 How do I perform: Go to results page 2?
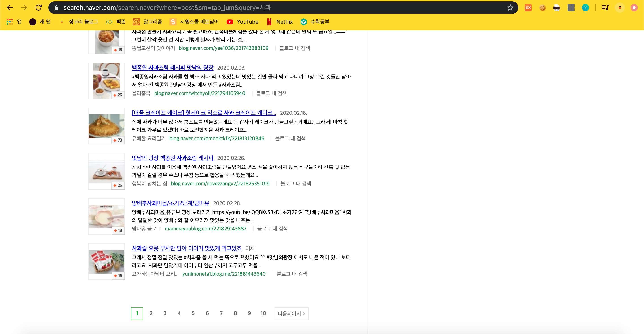[x=151, y=313]
